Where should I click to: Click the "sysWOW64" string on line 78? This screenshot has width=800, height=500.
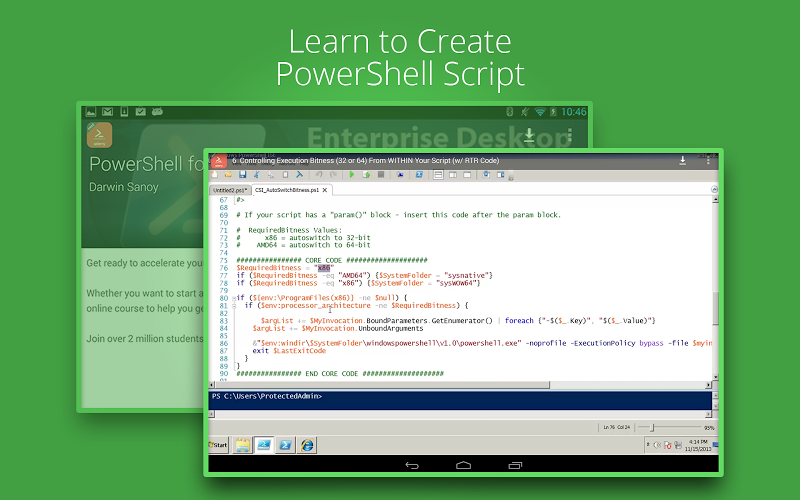tap(457, 283)
